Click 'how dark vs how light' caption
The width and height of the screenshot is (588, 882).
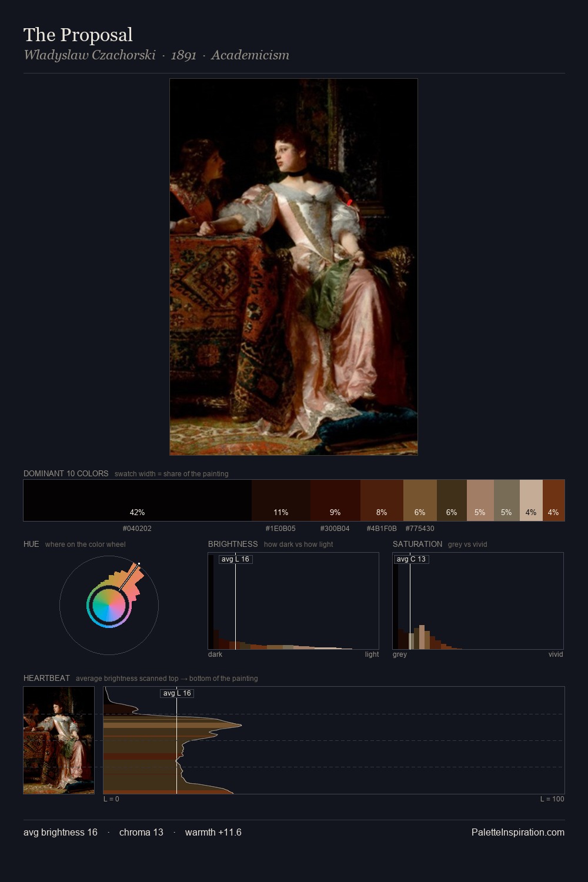(298, 544)
